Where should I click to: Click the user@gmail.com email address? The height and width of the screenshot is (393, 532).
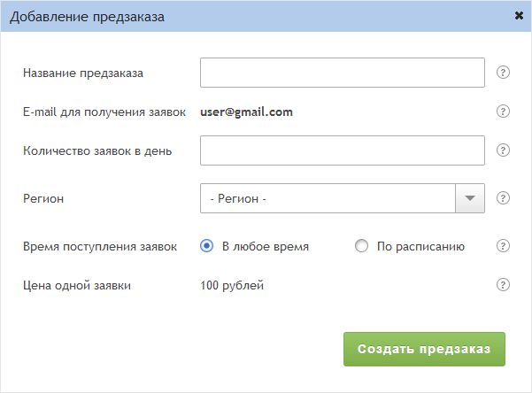tap(246, 112)
